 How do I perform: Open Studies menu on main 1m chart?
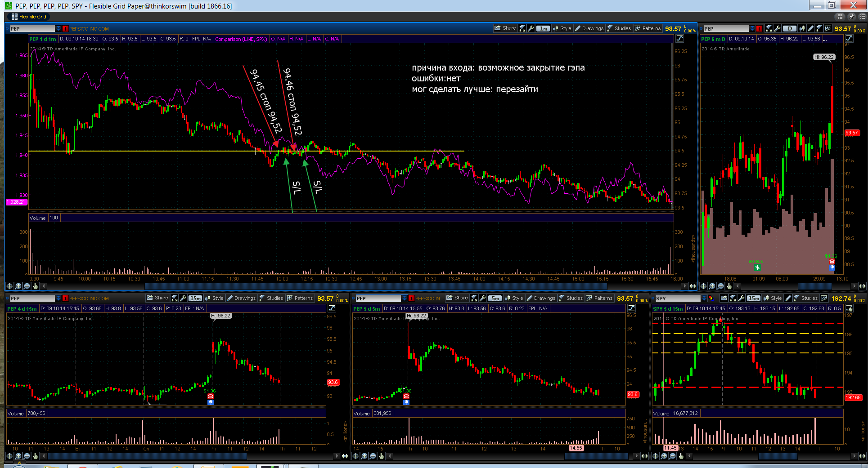619,28
